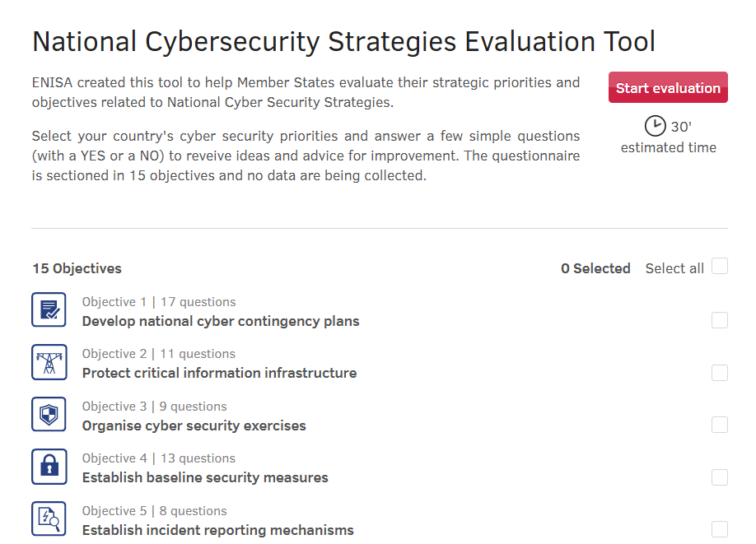Open Develop national cyber contingency plans title
The image size is (756, 544).
(x=221, y=321)
